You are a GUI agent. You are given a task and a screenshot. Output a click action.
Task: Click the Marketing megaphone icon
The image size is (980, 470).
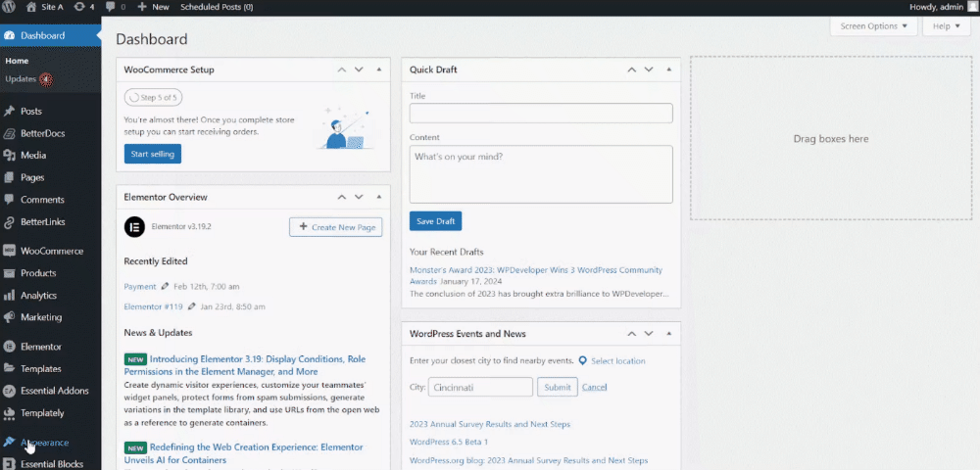(9, 317)
